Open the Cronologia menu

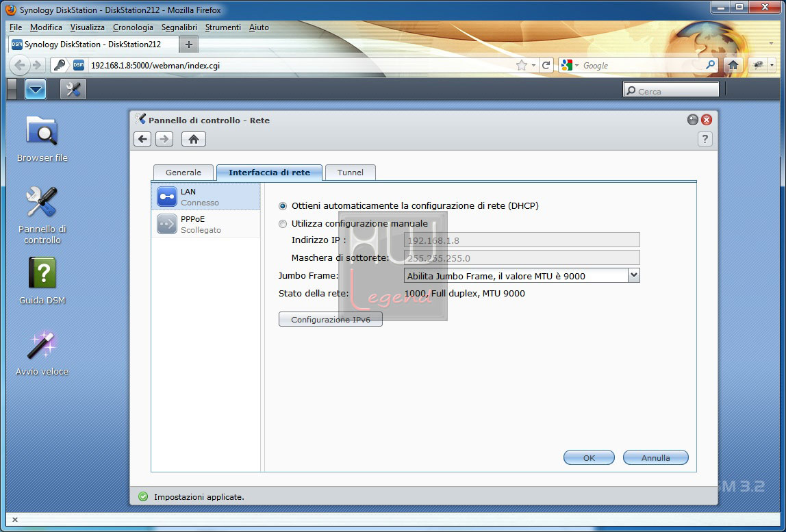[134, 27]
